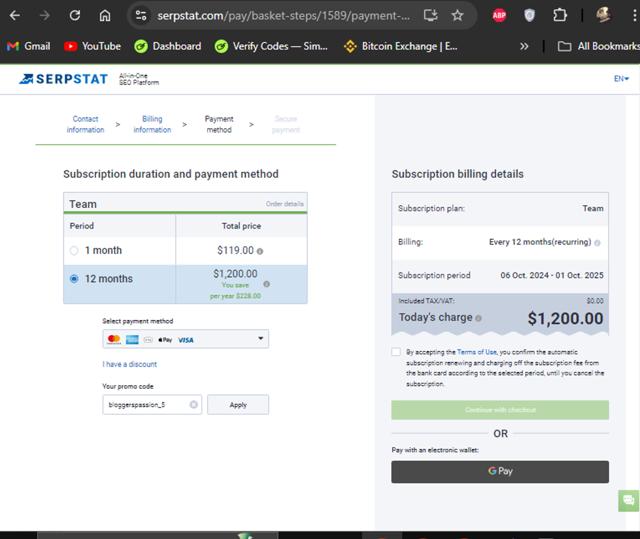Screen dimensions: 640x539
Task: Open the Dashboard bookmark
Action: [x=168, y=46]
